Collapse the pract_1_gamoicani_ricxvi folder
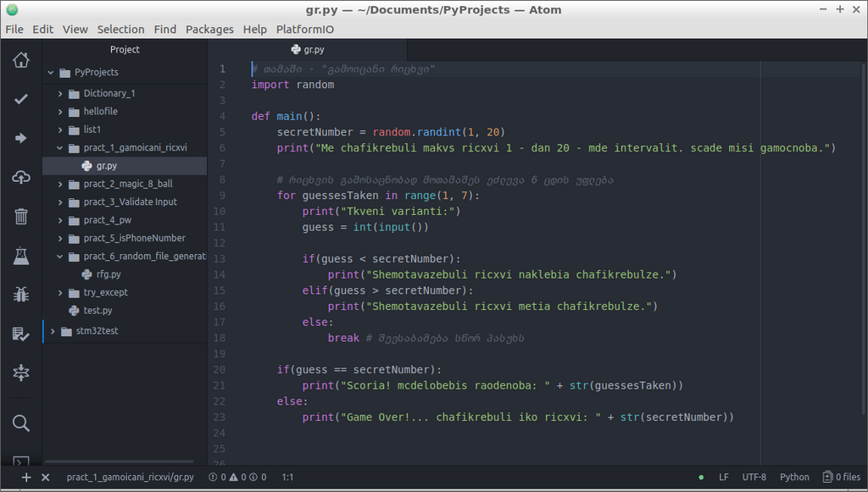 tap(60, 148)
